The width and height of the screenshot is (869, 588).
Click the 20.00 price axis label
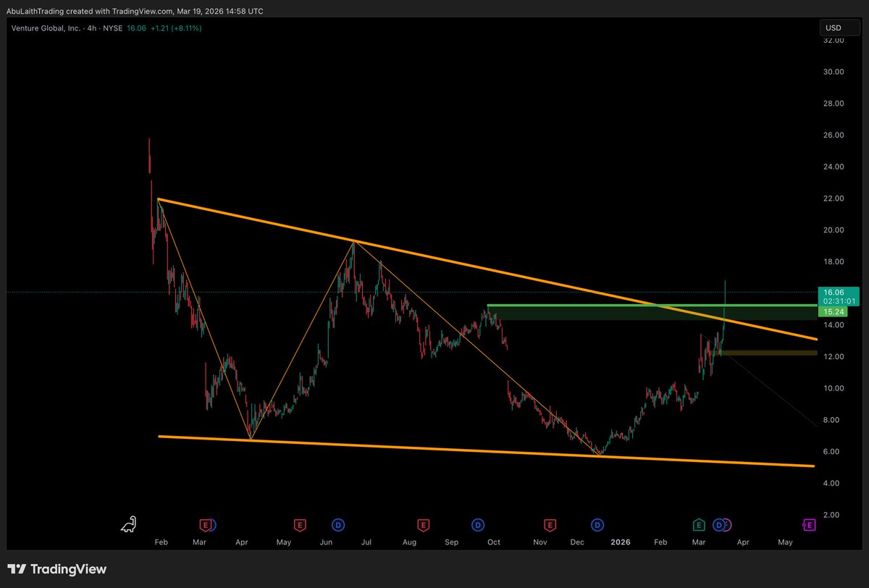click(834, 230)
